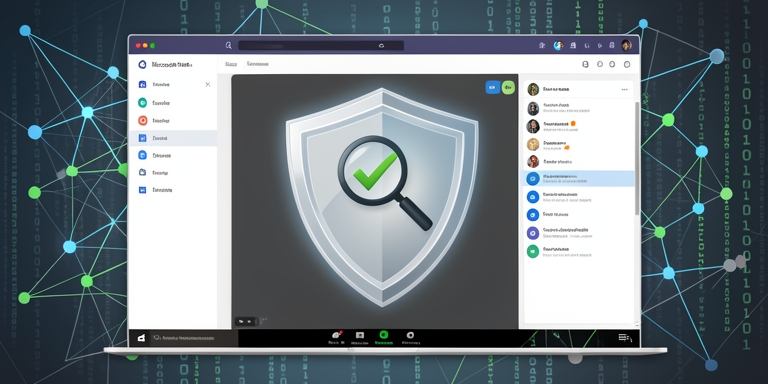Click the first icon in header's right group

(584, 64)
